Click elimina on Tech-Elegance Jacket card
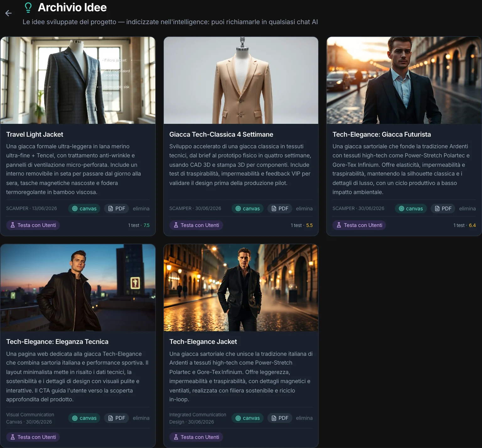The image size is (482, 448). tap(304, 418)
